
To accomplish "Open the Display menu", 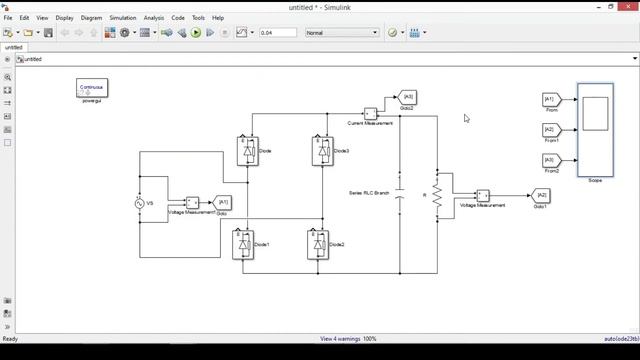I will coord(64,18).
